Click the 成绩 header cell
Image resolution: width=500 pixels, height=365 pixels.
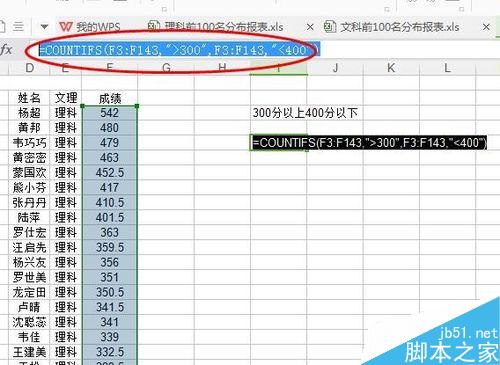(110, 99)
